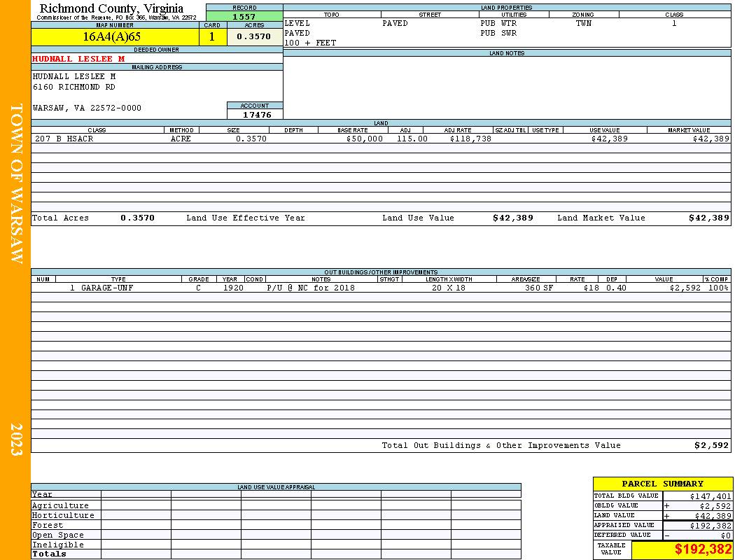Select the note P/U @ NC for 2018
This screenshot has width=735, height=560.
pos(311,288)
